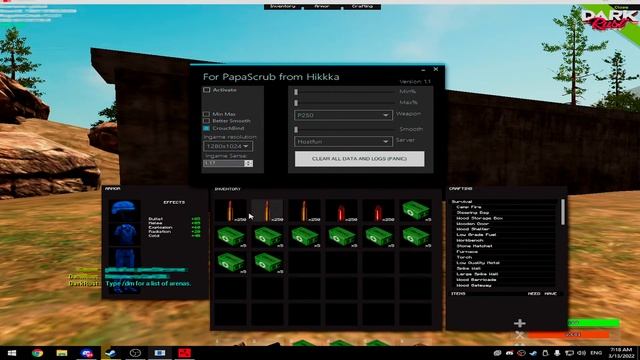Click the green Close label in game corner
This screenshot has height=360, width=640.
click(621, 7)
